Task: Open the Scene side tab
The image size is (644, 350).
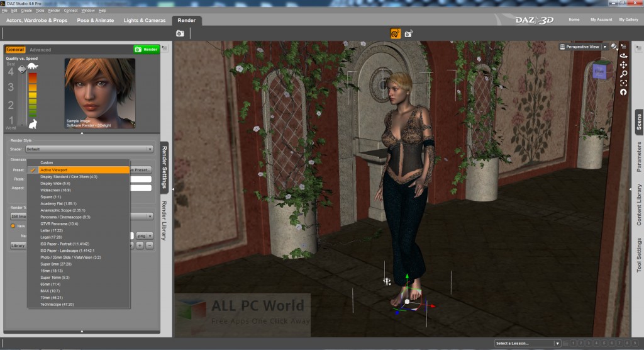Action: pyautogui.click(x=639, y=122)
